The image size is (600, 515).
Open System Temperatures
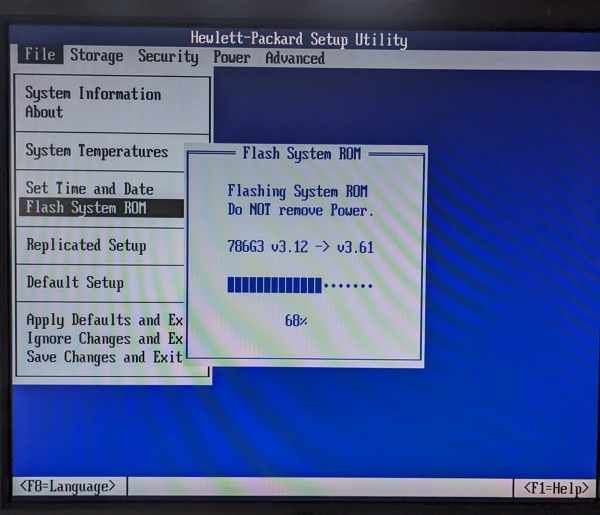pyautogui.click(x=97, y=151)
